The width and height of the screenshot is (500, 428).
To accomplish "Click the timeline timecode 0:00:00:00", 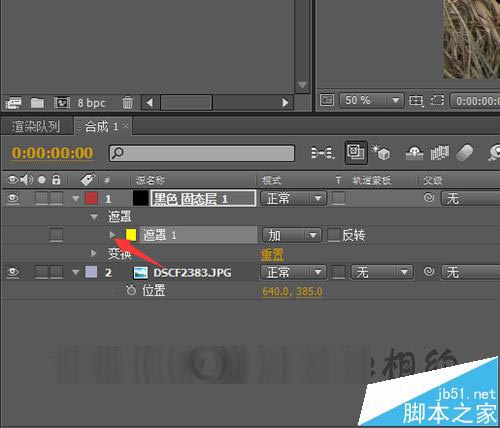I will pyautogui.click(x=52, y=154).
